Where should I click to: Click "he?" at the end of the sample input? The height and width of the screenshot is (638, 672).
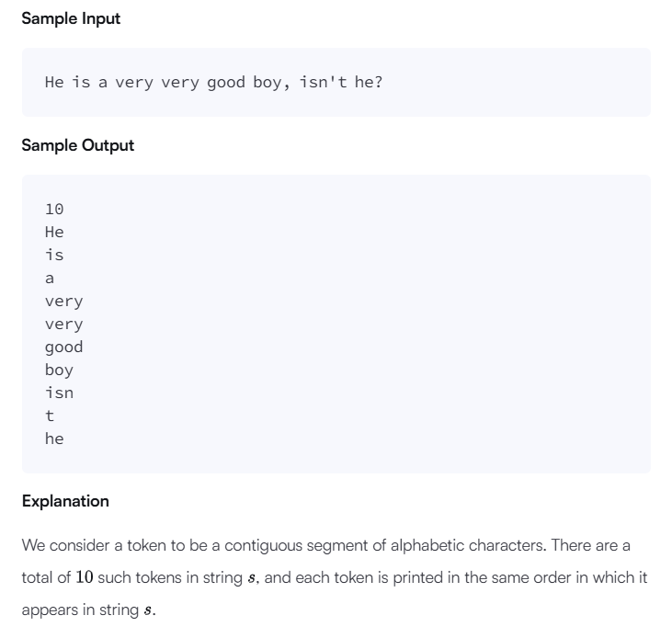(369, 82)
